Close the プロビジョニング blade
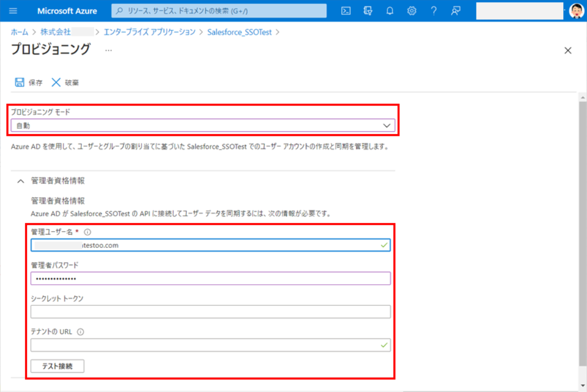Viewport: 587px width, 392px height. (568, 50)
